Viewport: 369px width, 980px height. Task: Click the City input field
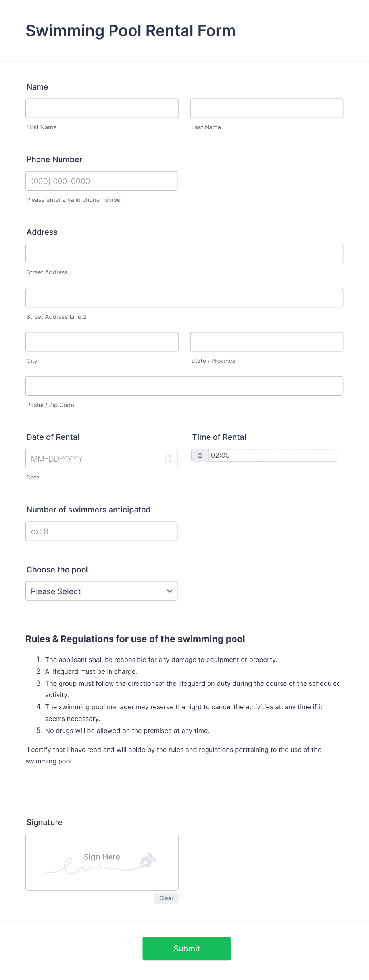[x=102, y=341]
